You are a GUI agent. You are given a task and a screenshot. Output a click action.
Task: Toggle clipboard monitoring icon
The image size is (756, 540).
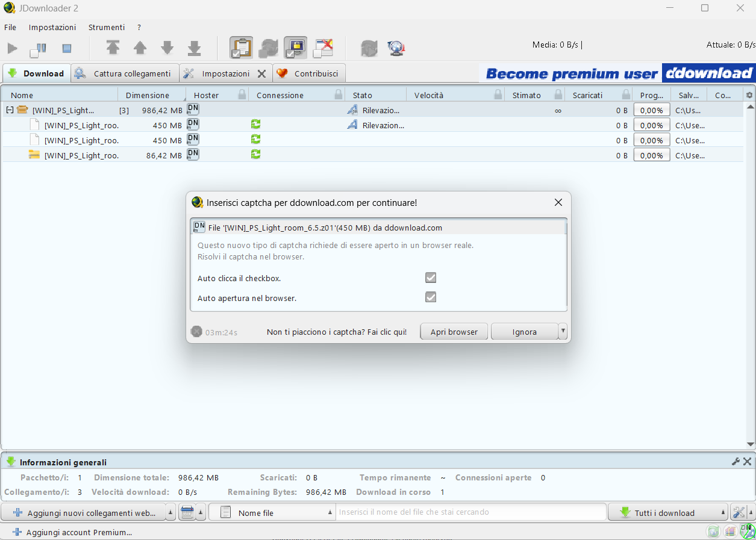[x=241, y=48]
